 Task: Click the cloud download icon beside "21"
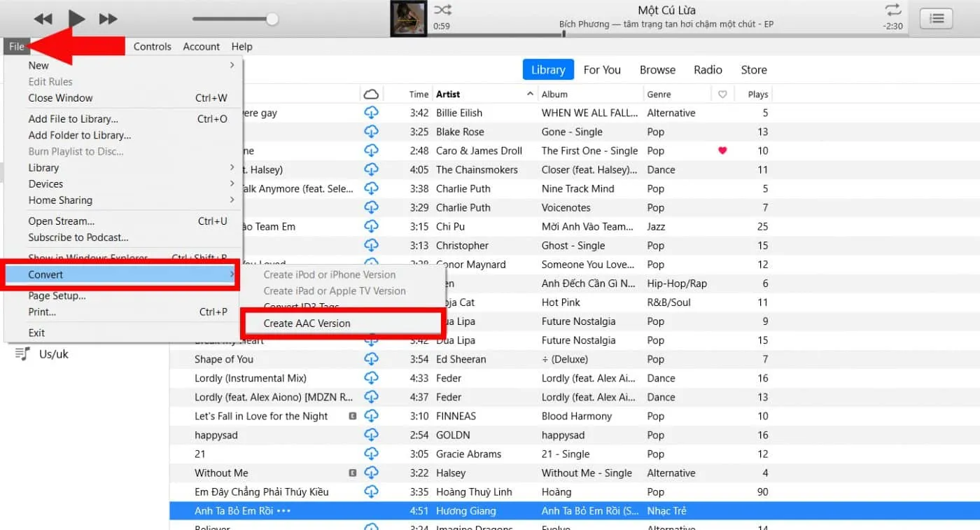[371, 454]
